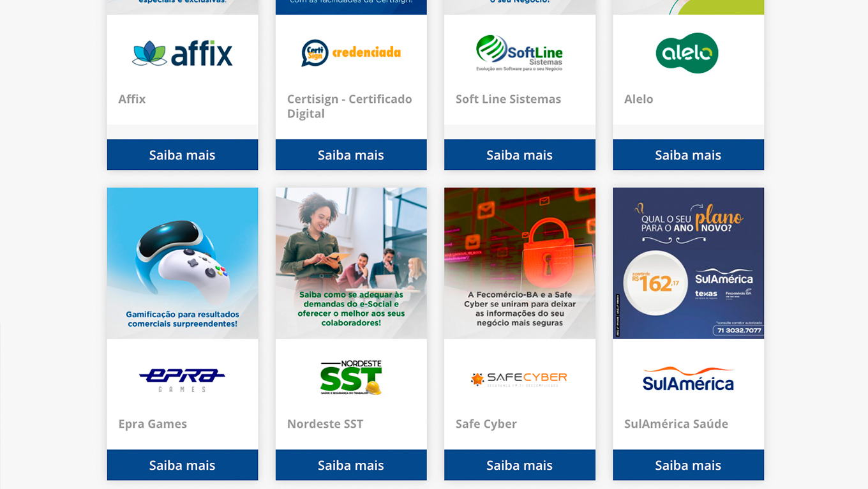Click the green Alelo logo
The width and height of the screenshot is (868, 489).
tap(687, 53)
